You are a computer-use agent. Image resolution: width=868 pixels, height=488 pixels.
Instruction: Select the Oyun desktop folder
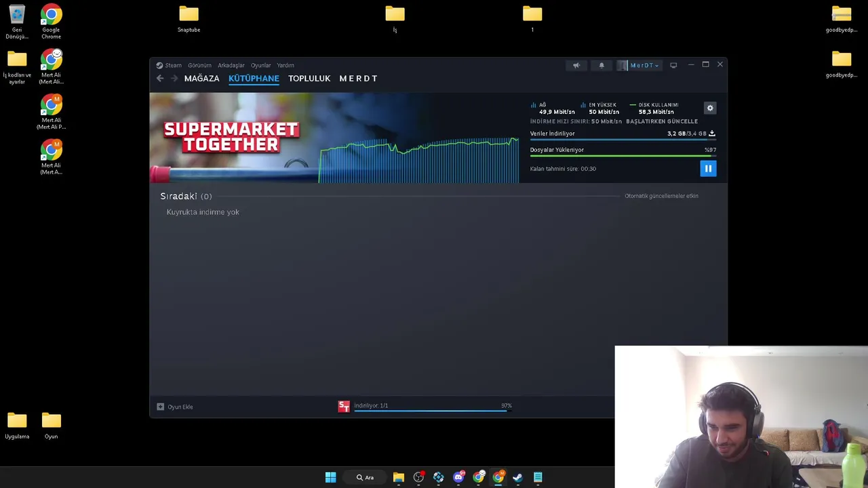click(x=51, y=426)
